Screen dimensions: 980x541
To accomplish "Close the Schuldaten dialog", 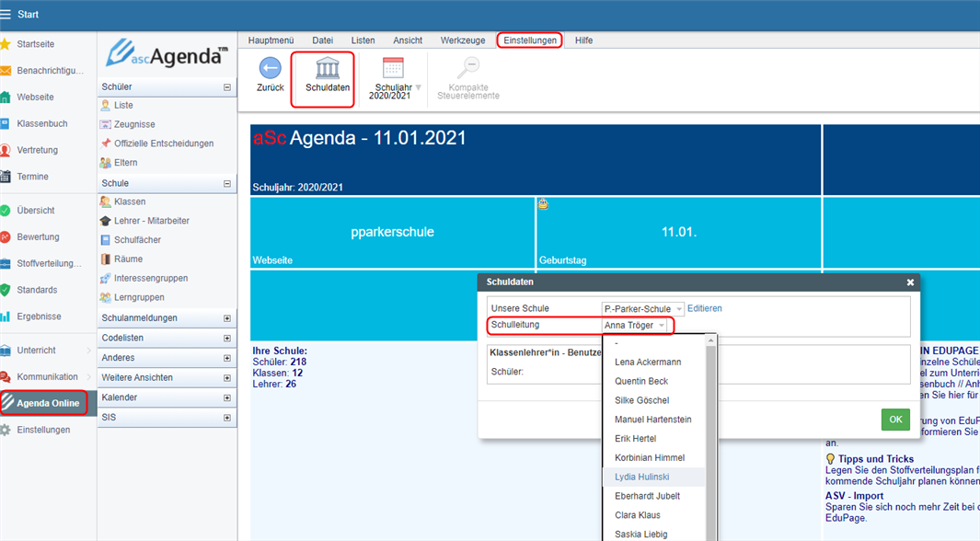I will click(x=910, y=282).
